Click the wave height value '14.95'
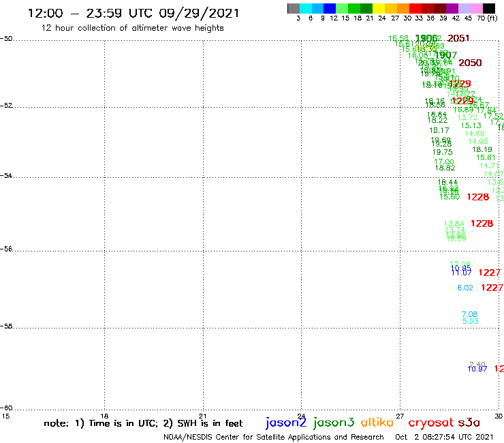This screenshot has width=504, height=443. 478,141
